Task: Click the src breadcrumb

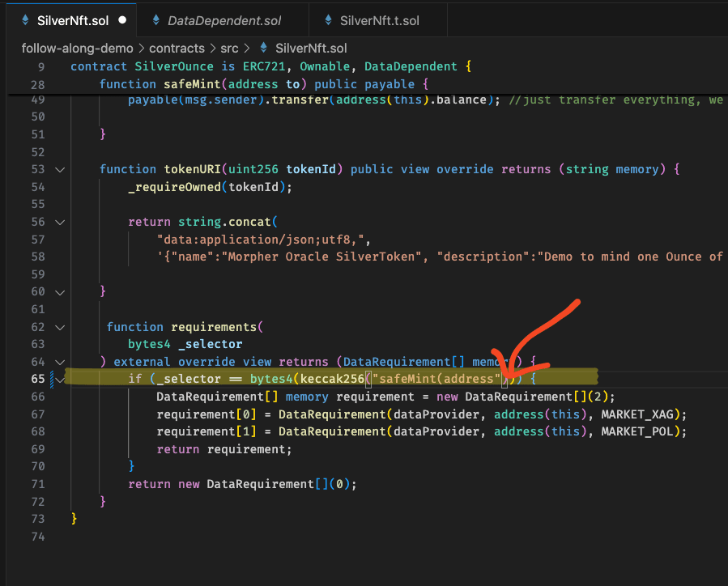Action: 229,49
